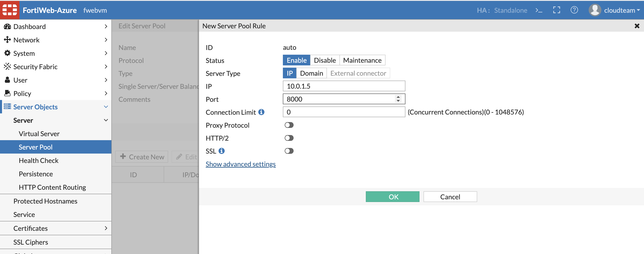Click the Security Fabric icon

[x=7, y=66]
